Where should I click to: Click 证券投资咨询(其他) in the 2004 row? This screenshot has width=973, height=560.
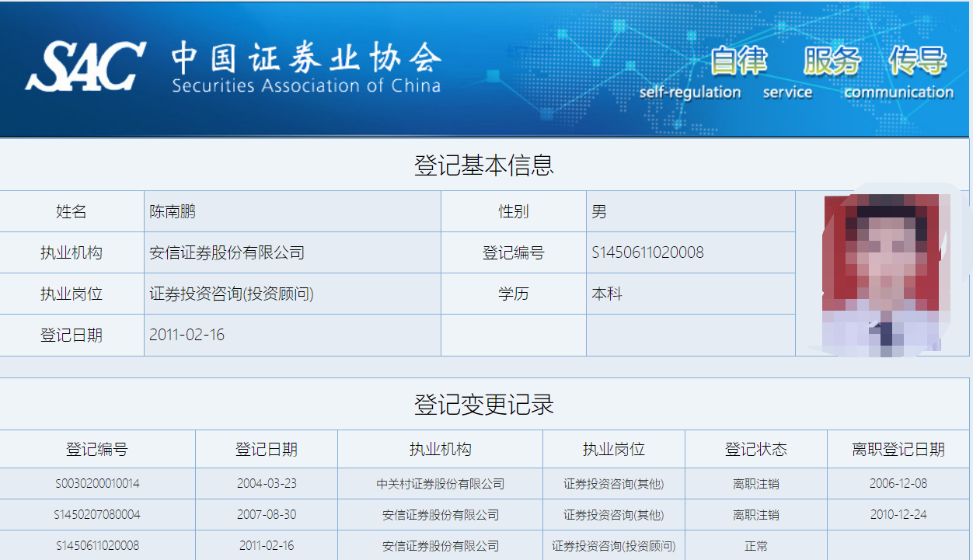(614, 483)
